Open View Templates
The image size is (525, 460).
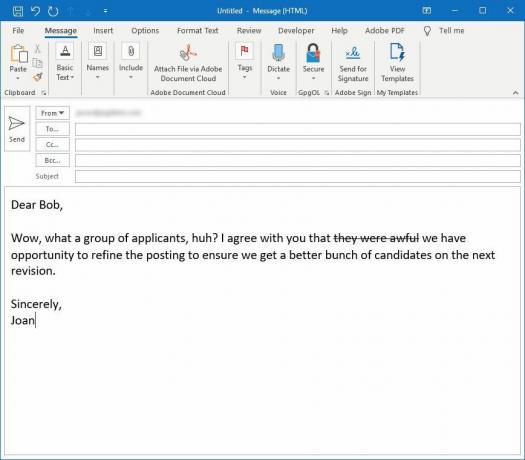(397, 64)
